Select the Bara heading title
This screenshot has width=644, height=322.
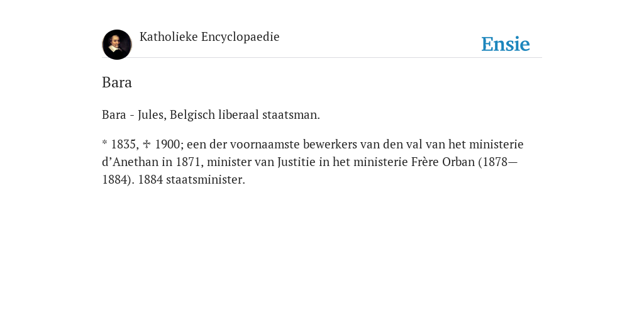[x=116, y=82]
